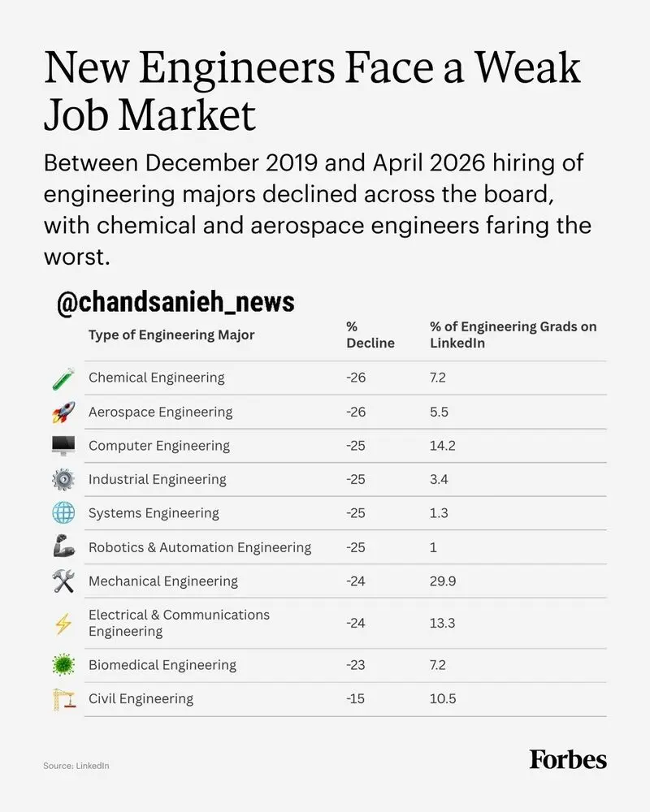Click the globe Systems Engineering icon
This screenshot has height=812, width=650.
(x=63, y=513)
